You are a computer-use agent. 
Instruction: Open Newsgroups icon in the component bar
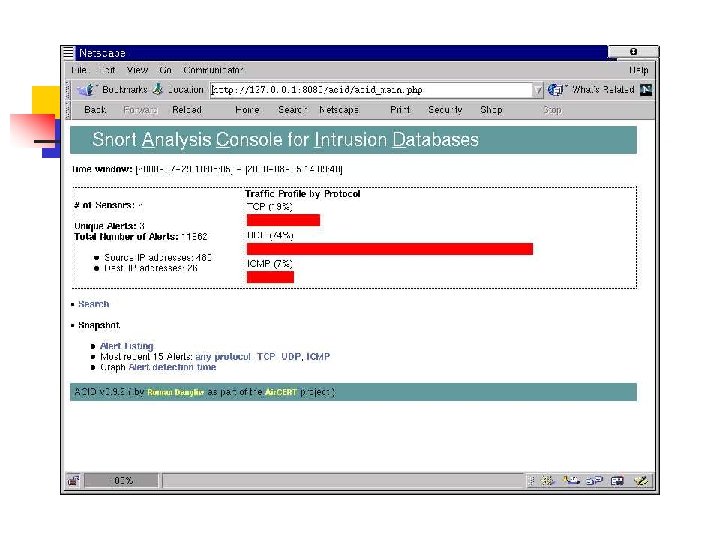tap(594, 481)
